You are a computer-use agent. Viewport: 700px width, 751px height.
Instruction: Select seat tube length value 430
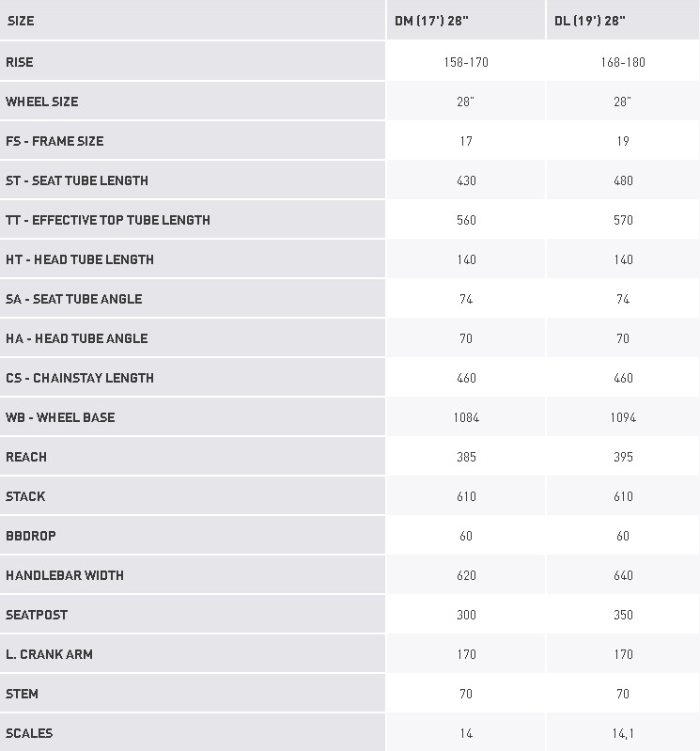click(x=466, y=180)
